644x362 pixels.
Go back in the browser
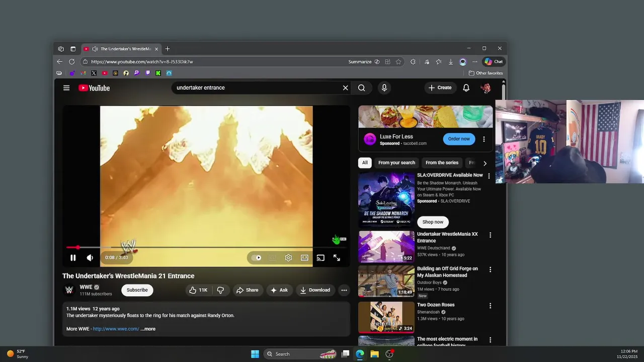60,62
